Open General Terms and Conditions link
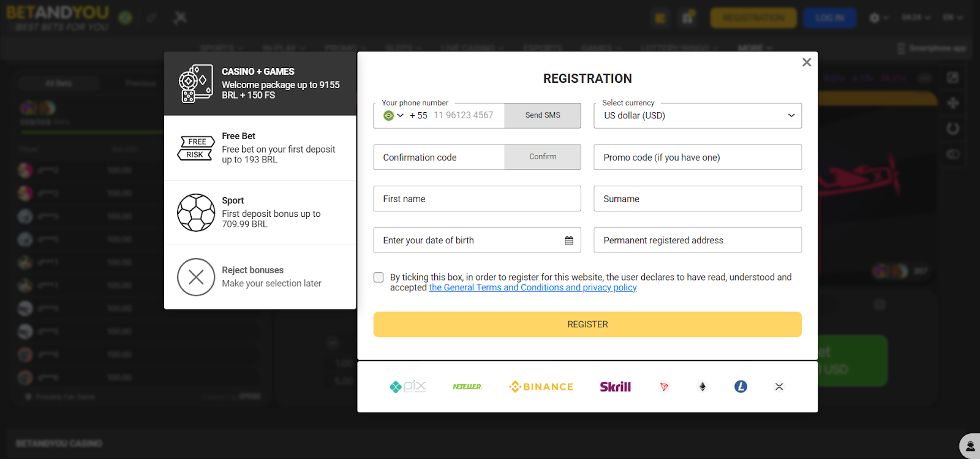The image size is (980, 459). 533,287
